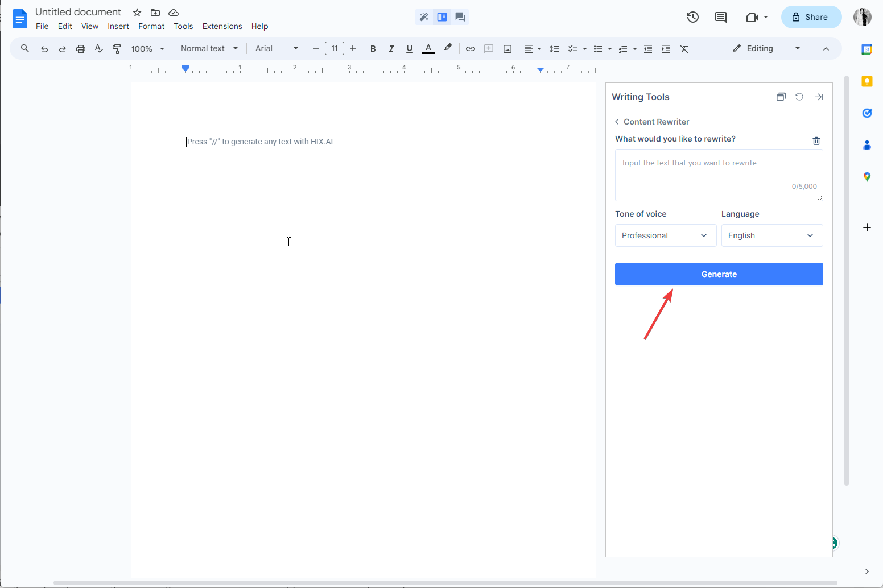Open the 100% zoom dropdown

[x=147, y=49]
